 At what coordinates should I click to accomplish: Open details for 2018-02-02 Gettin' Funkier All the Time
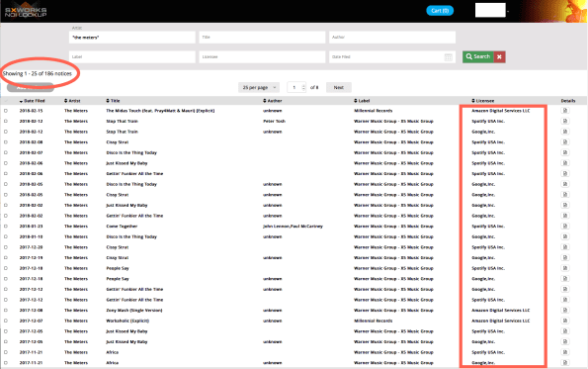click(564, 216)
